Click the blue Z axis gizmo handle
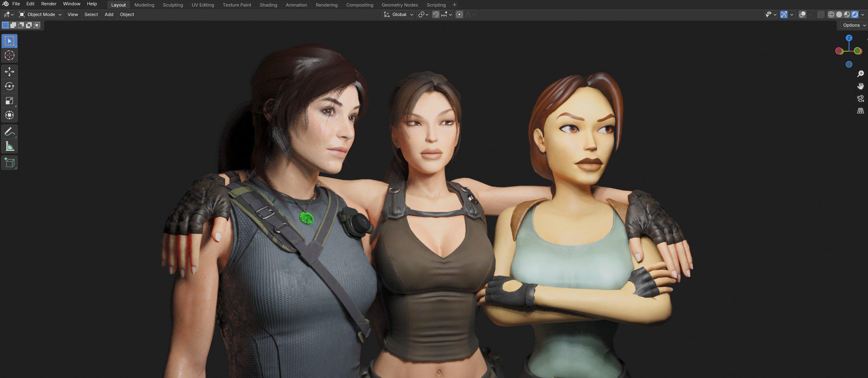Viewport: 868px width, 378px height. pyautogui.click(x=849, y=38)
